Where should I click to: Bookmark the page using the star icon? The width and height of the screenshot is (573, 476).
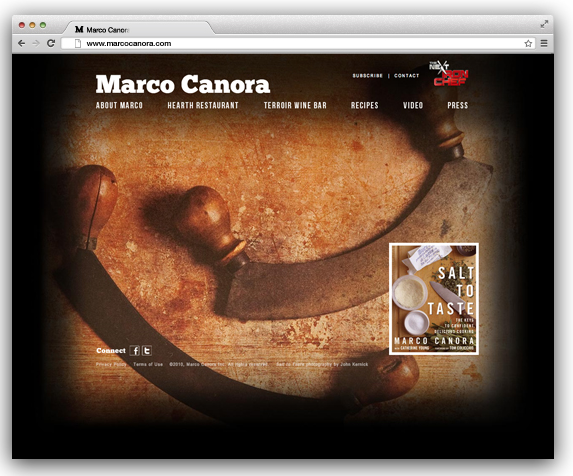pos(528,43)
